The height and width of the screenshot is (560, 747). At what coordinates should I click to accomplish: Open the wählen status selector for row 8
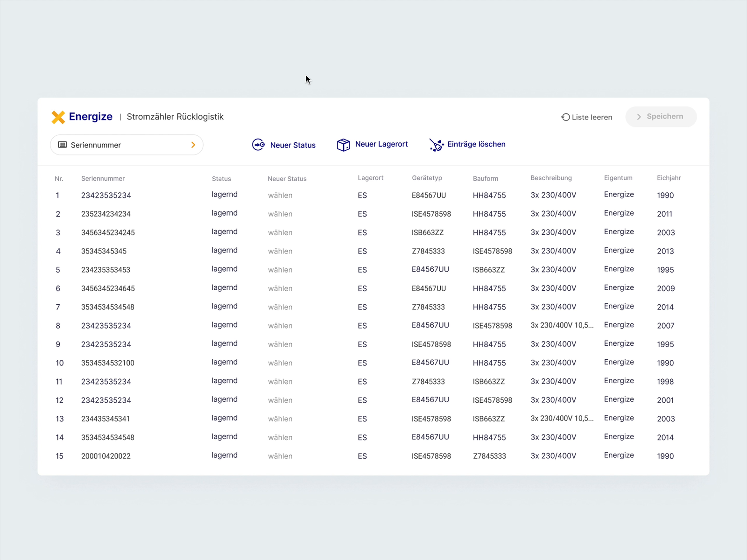tap(280, 326)
